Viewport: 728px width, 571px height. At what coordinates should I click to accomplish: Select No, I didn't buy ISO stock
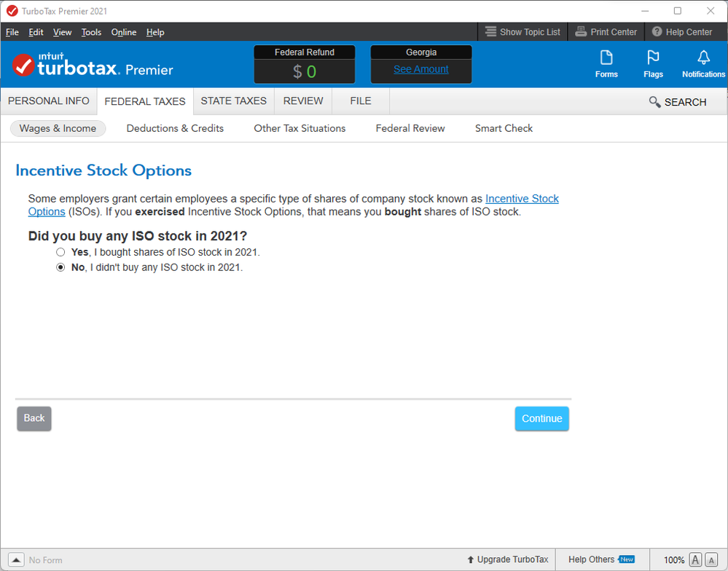click(x=60, y=267)
